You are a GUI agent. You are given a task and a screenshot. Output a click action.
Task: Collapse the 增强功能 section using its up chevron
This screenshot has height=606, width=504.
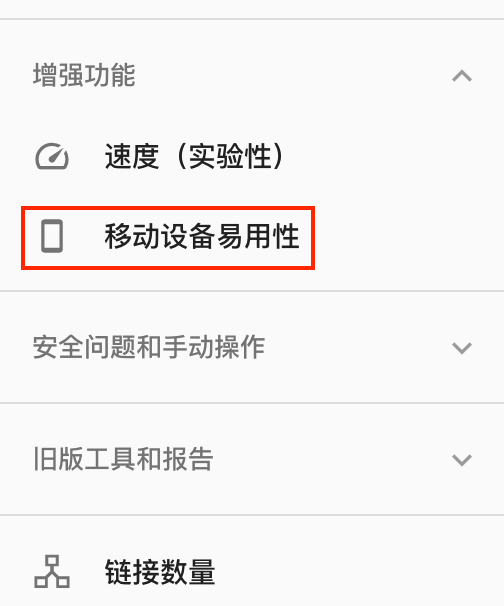(462, 76)
